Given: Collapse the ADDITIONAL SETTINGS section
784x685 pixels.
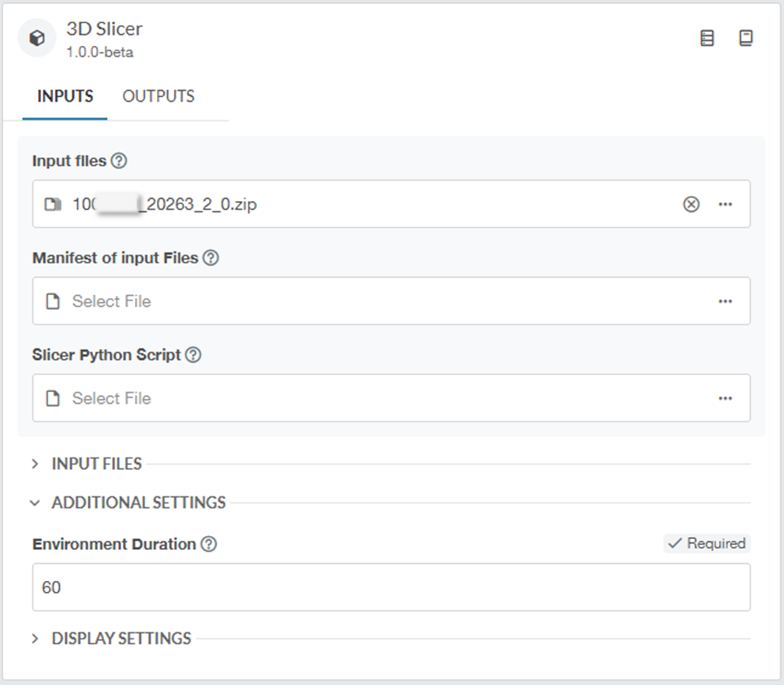Looking at the screenshot, I should (138, 502).
